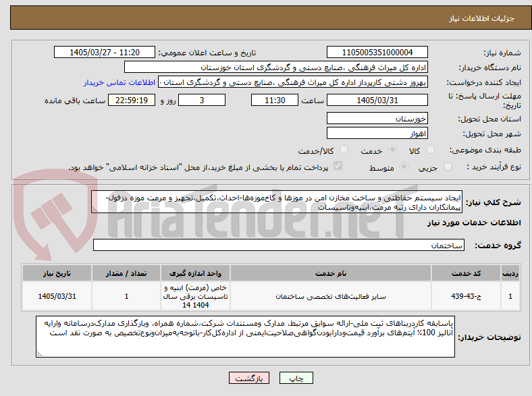Click the تعداد / مقدار column header
This screenshot has height=396, width=532.
click(126, 273)
